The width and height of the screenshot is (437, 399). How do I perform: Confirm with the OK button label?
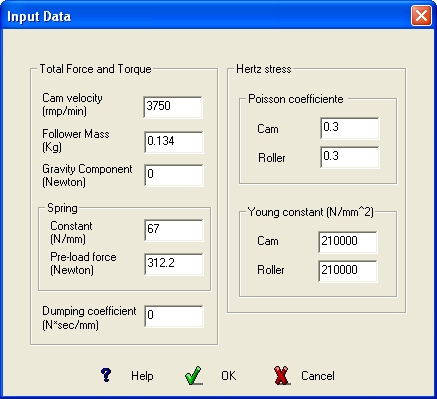229,376
